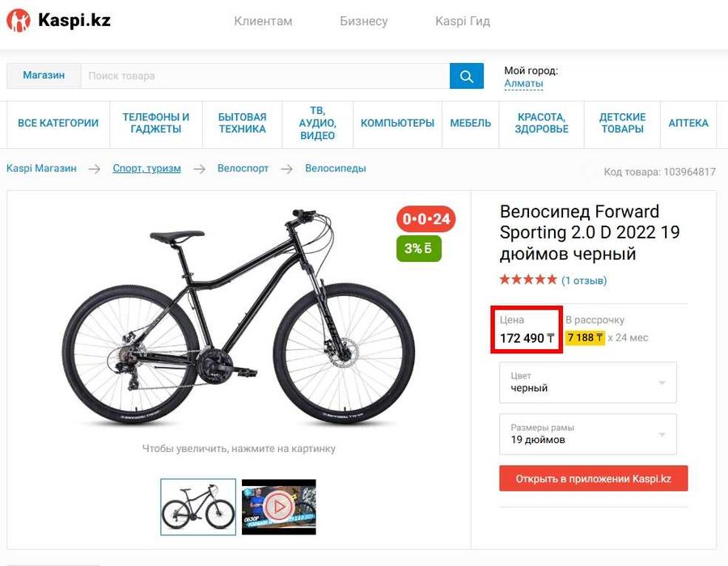Click the blue search magnifier button
The image size is (728, 566).
click(x=466, y=76)
